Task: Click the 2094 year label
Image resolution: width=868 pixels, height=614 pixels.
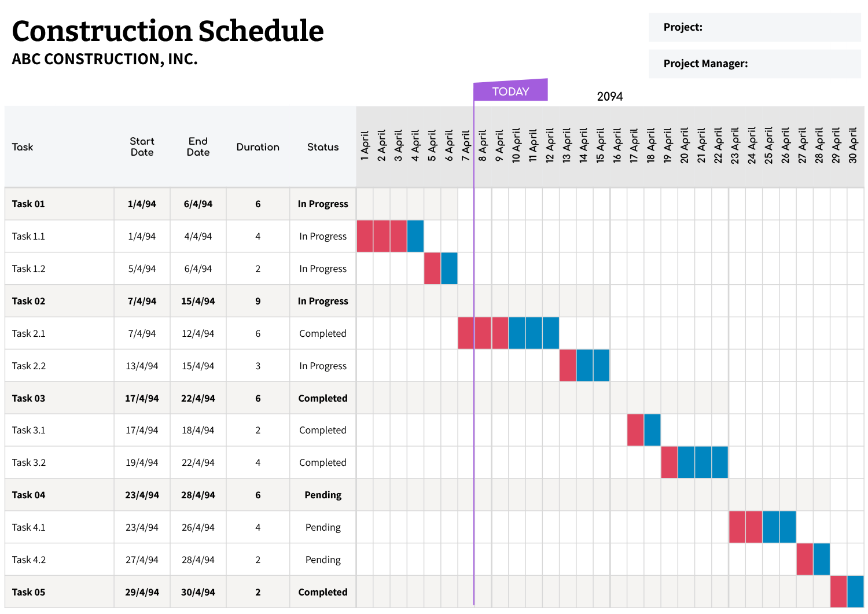Action: click(x=610, y=97)
